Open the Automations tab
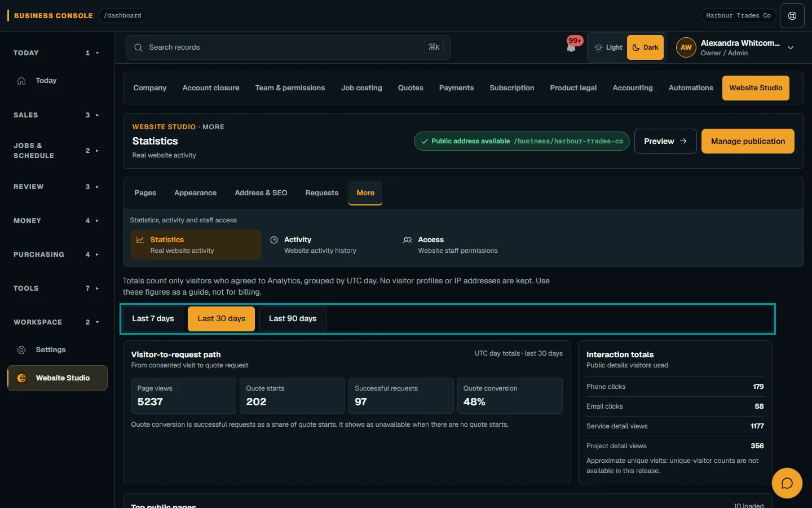This screenshot has width=812, height=508. tap(691, 88)
